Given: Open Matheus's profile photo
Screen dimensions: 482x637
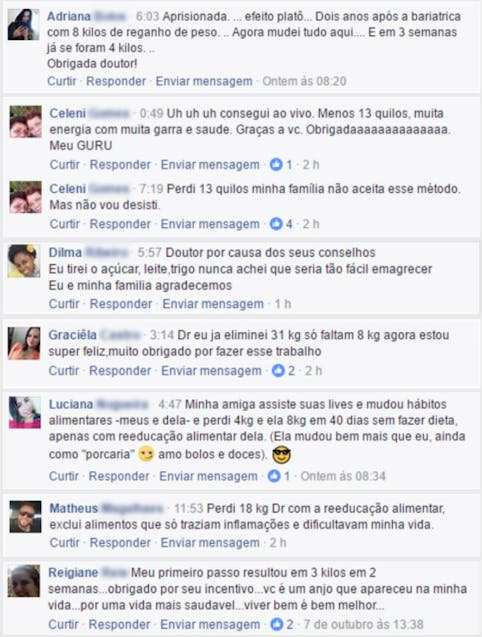Looking at the screenshot, I should [x=25, y=517].
